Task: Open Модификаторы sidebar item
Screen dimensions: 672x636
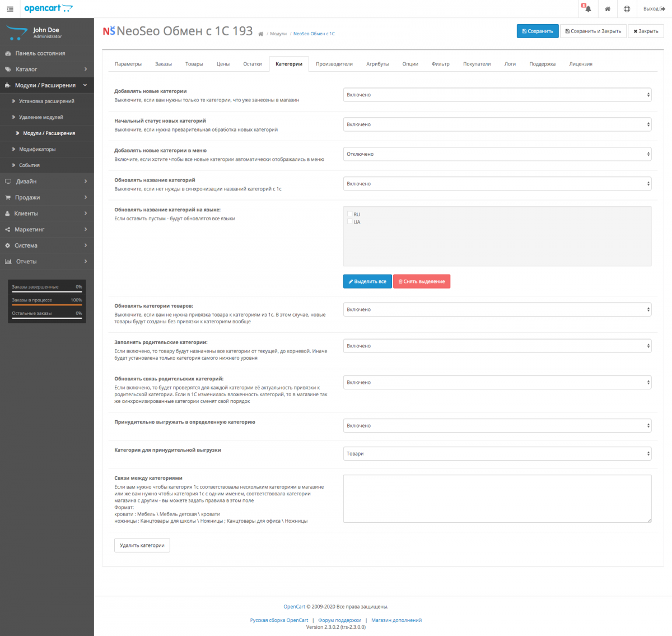Action: [x=47, y=150]
